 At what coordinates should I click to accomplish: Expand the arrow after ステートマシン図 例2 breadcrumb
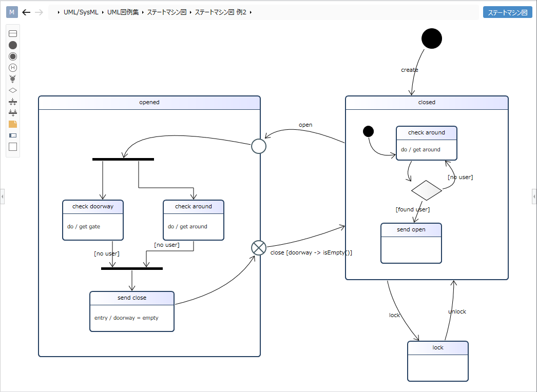251,12
